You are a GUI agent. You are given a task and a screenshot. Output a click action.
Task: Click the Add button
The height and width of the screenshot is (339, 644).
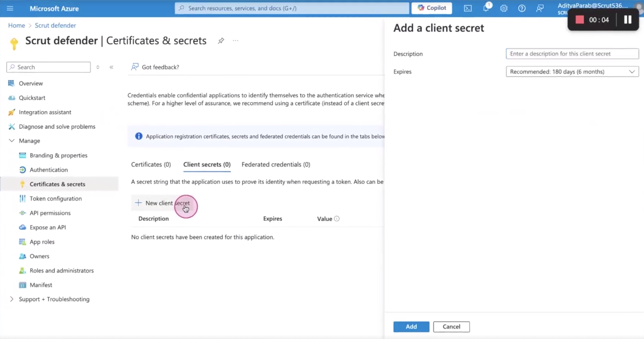tap(411, 326)
